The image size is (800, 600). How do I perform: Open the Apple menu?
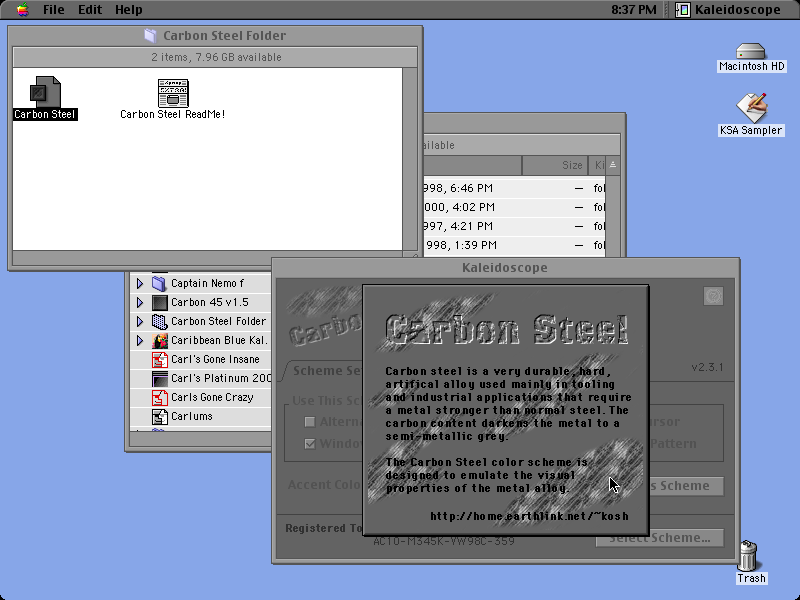click(x=22, y=10)
